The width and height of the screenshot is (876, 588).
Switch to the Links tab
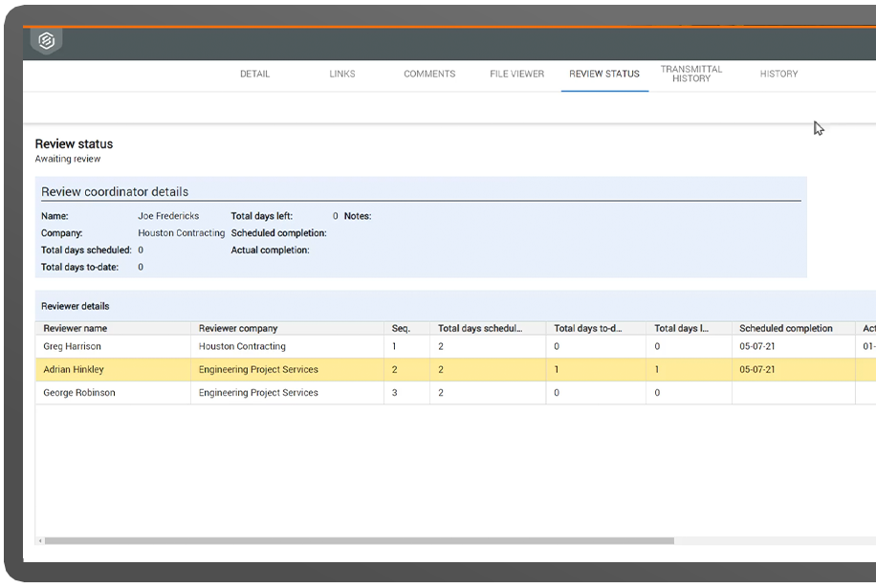pyautogui.click(x=342, y=74)
